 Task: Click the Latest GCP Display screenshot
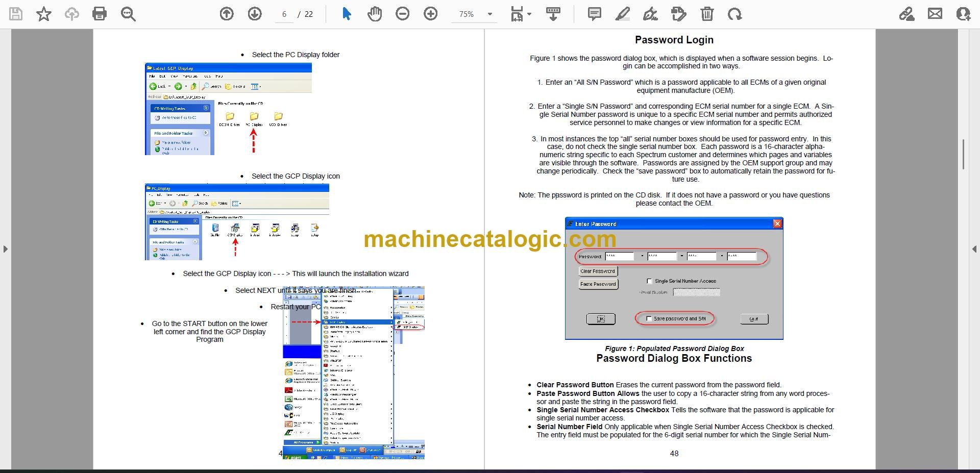pyautogui.click(x=228, y=109)
